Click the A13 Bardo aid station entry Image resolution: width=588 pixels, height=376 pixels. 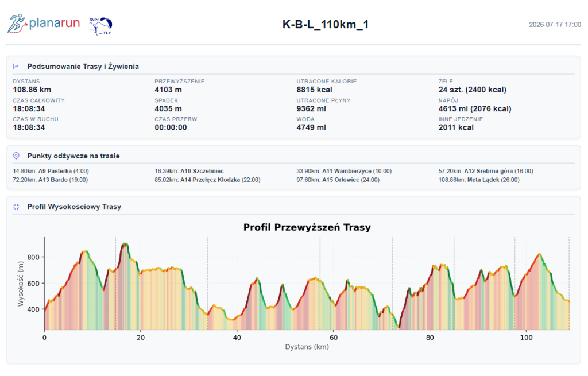51,180
